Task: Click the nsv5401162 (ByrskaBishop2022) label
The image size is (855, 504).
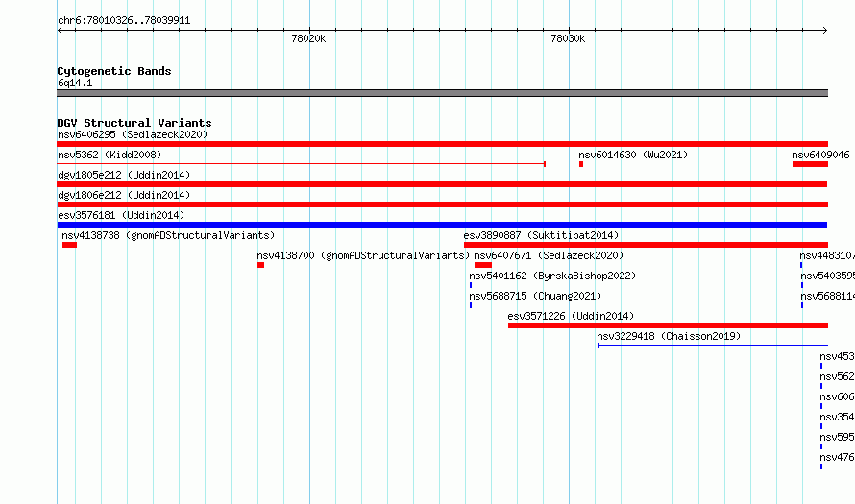Action: (552, 276)
